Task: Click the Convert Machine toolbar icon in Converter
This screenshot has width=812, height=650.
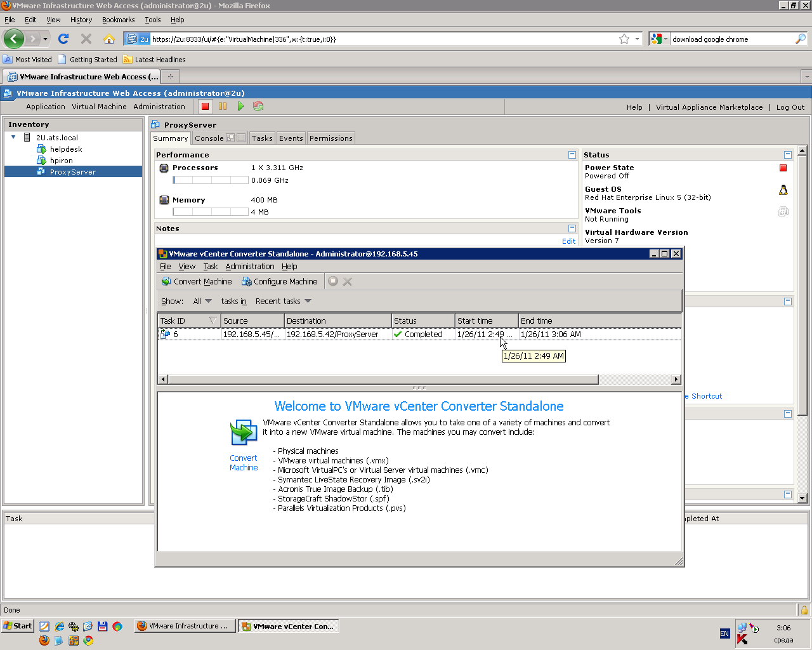Action: 166,281
